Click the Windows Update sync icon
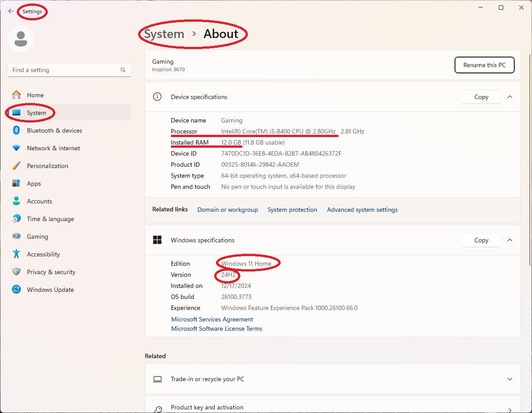 [16, 290]
